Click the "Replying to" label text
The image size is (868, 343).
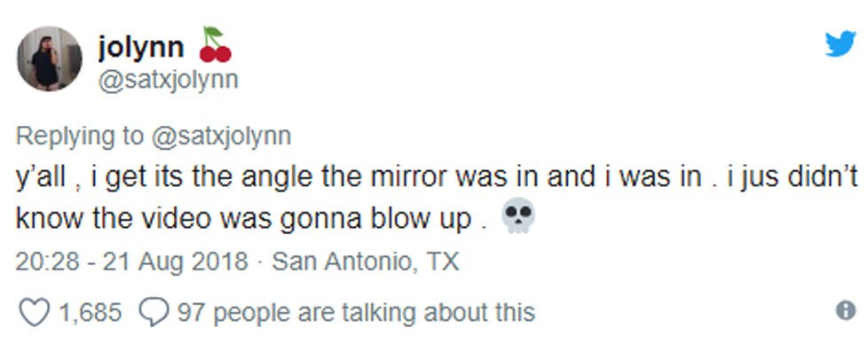pos(80,136)
